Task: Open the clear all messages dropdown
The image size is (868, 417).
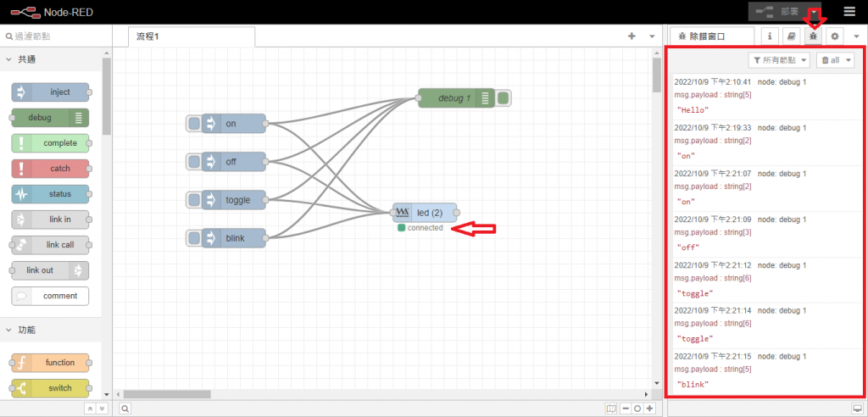Action: 835,60
